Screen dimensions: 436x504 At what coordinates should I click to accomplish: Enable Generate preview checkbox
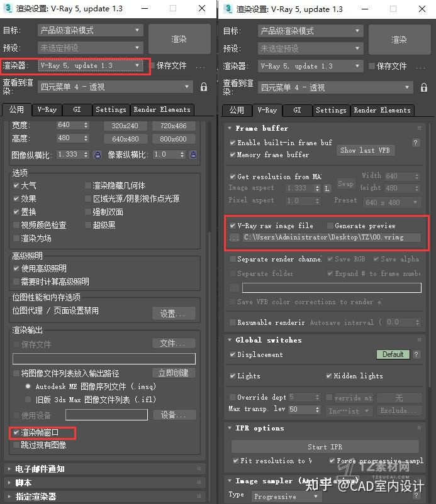click(330, 226)
